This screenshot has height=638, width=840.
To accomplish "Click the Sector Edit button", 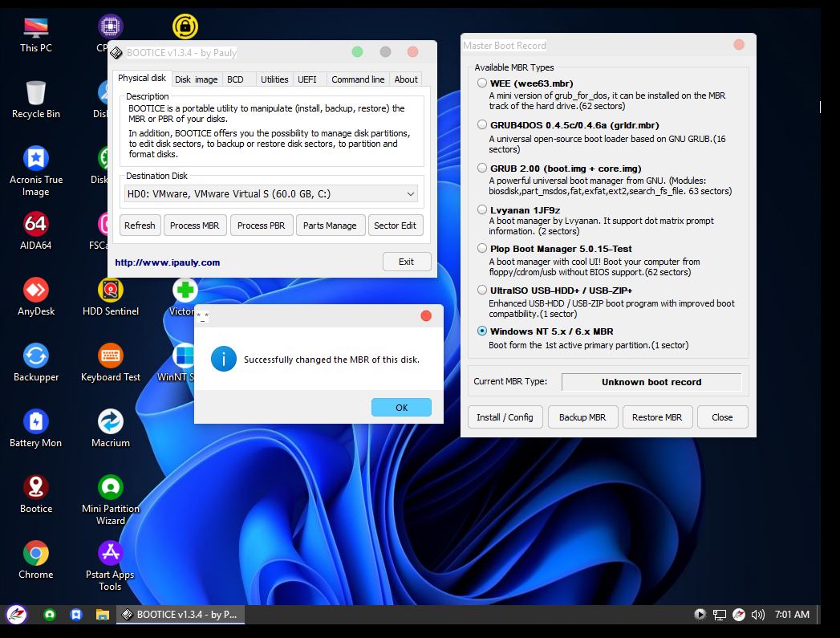I will [395, 226].
